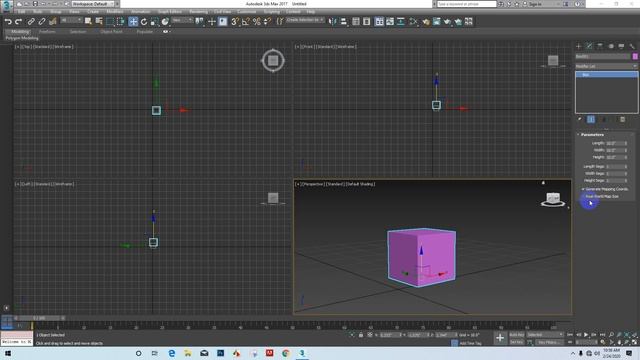640x360 pixels.
Task: Open the Create Selection Set dropdown
Action: point(305,20)
